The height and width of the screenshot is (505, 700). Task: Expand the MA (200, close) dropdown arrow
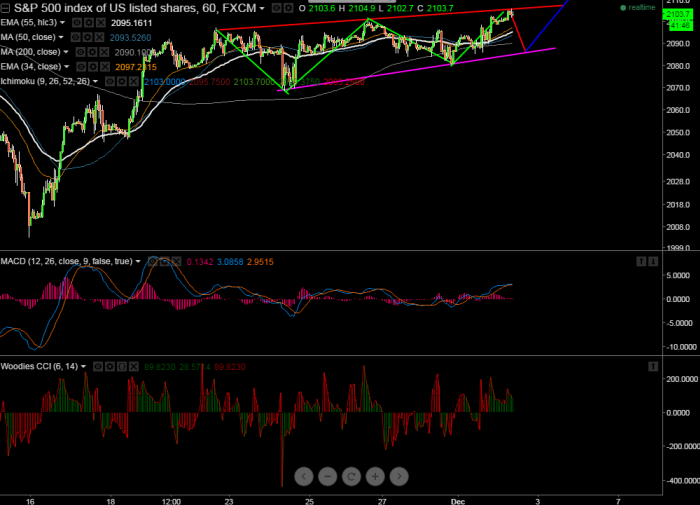[x=66, y=52]
